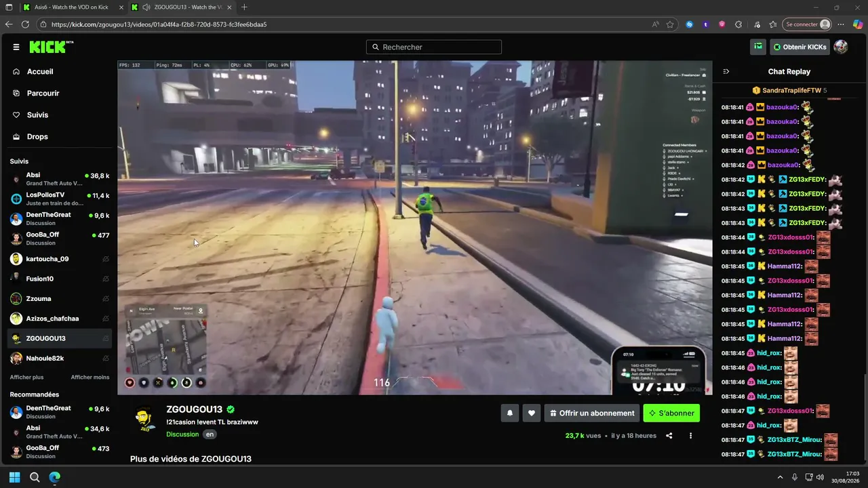Image resolution: width=868 pixels, height=488 pixels.
Task: Click the ZGOUGOU13 channel avatar
Action: click(x=143, y=418)
